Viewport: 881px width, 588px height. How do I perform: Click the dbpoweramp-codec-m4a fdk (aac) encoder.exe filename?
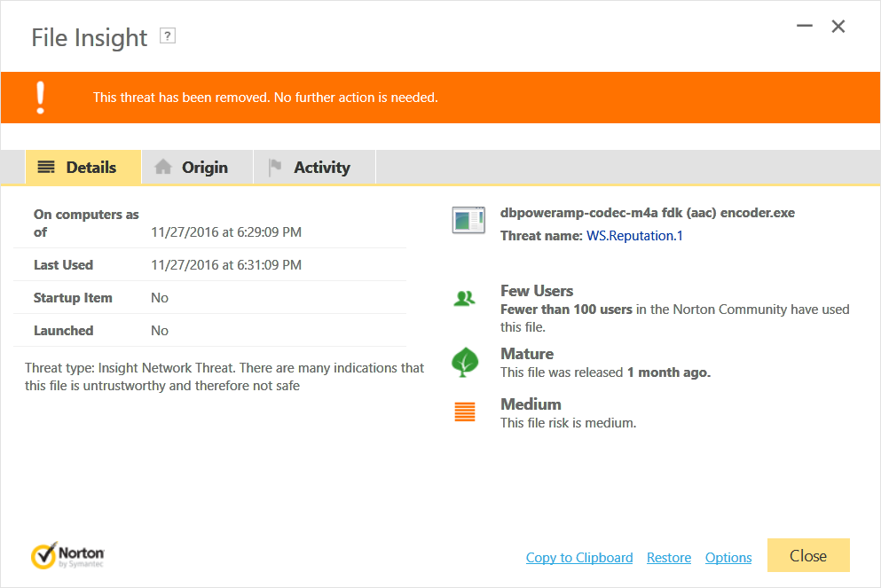(648, 213)
